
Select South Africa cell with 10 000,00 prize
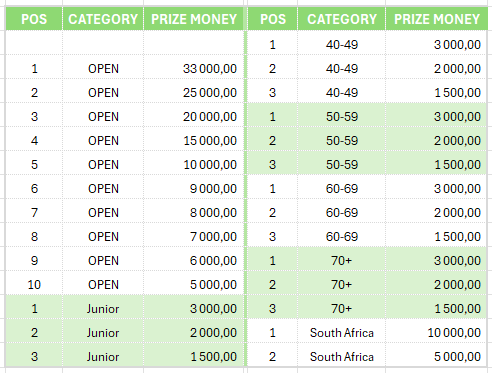coord(342,333)
